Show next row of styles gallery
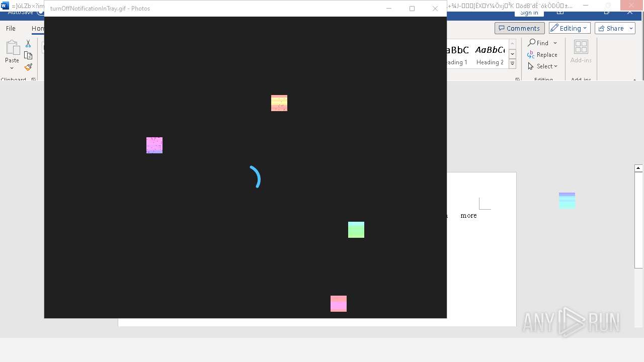The width and height of the screenshot is (644, 362). 512,54
